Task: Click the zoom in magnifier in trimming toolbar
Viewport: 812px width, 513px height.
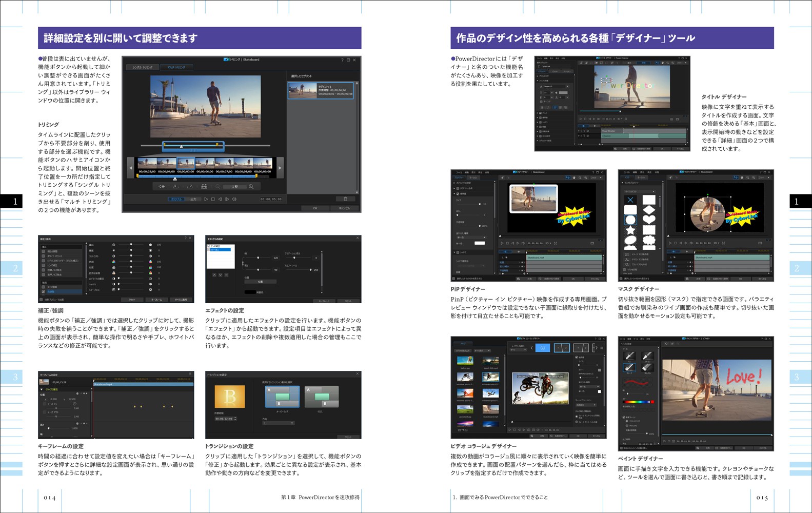Action: (x=251, y=187)
